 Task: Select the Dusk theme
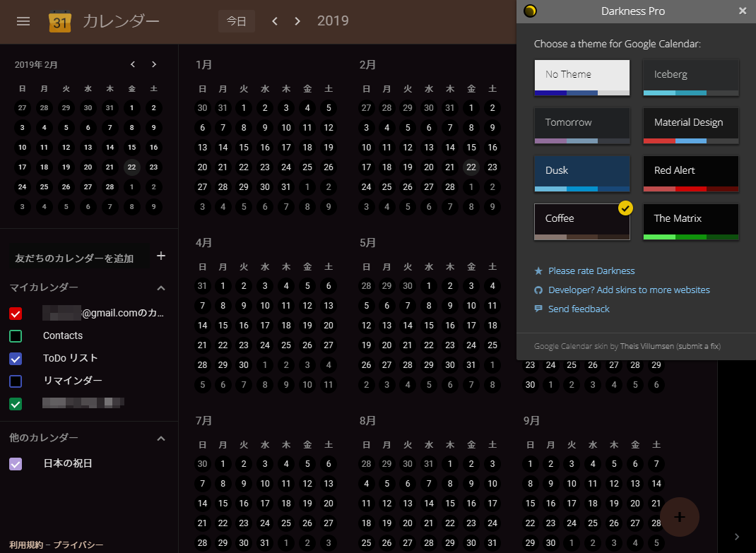click(x=582, y=174)
